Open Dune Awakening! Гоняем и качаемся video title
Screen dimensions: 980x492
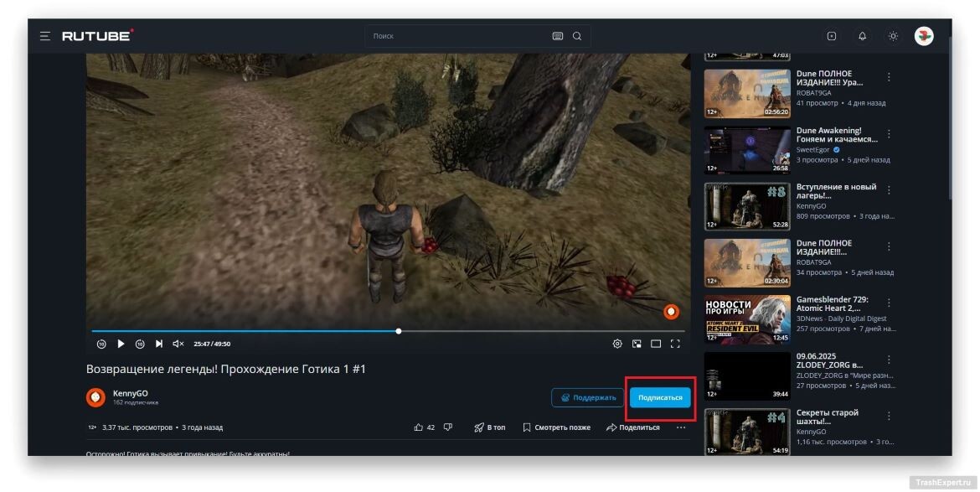[836, 135]
